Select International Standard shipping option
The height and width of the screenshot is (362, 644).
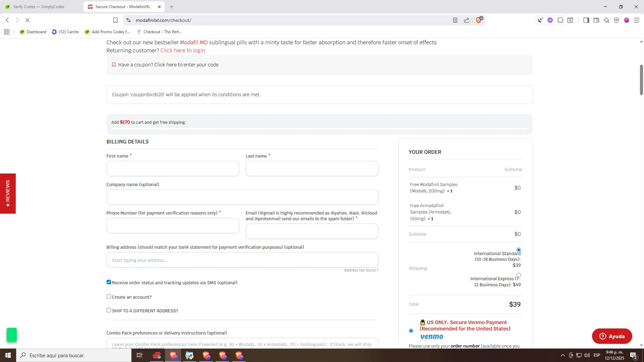tap(519, 250)
